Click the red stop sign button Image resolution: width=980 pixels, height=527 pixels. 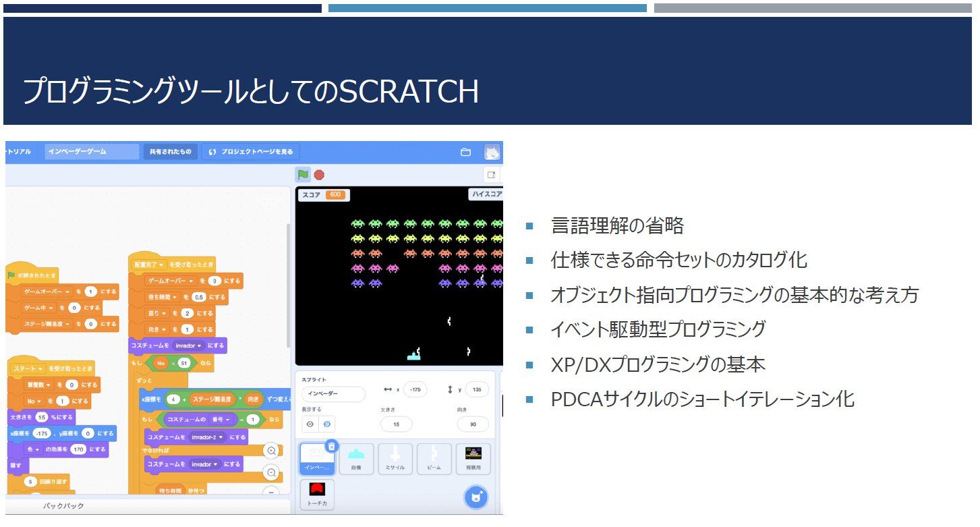pos(319,175)
